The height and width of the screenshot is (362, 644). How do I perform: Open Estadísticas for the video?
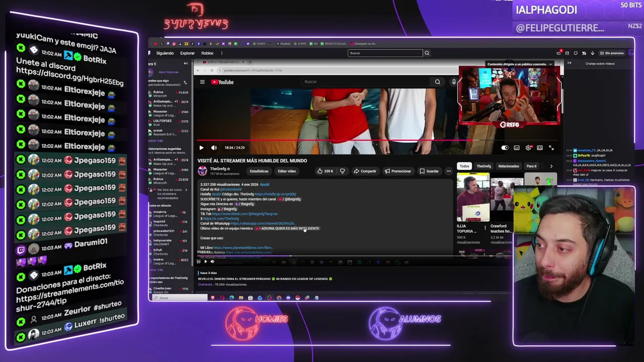click(x=259, y=171)
